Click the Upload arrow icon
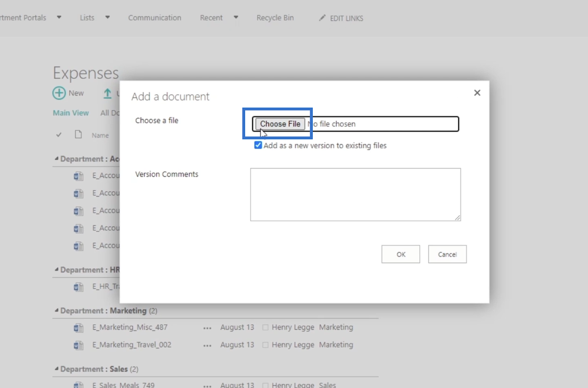This screenshot has height=388, width=588. tap(107, 93)
